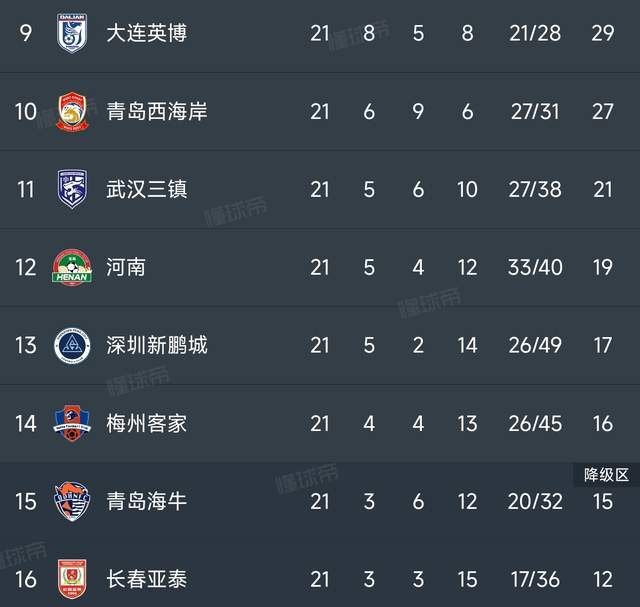The width and height of the screenshot is (640, 607).
Task: Open the 梅州客家 team entry
Action: point(146,423)
